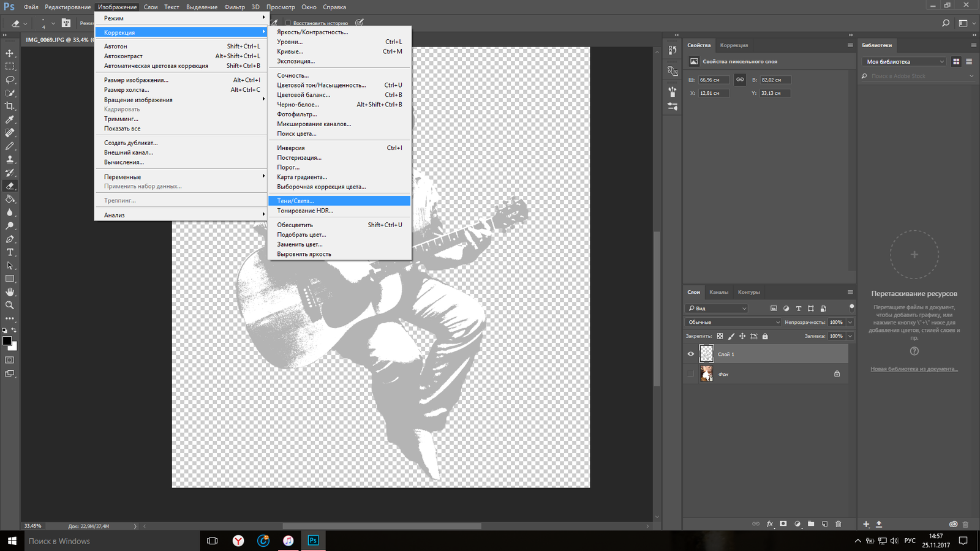Toggle Восстановить историю checkbox
Viewport: 980px width, 551px height.
tap(288, 23)
